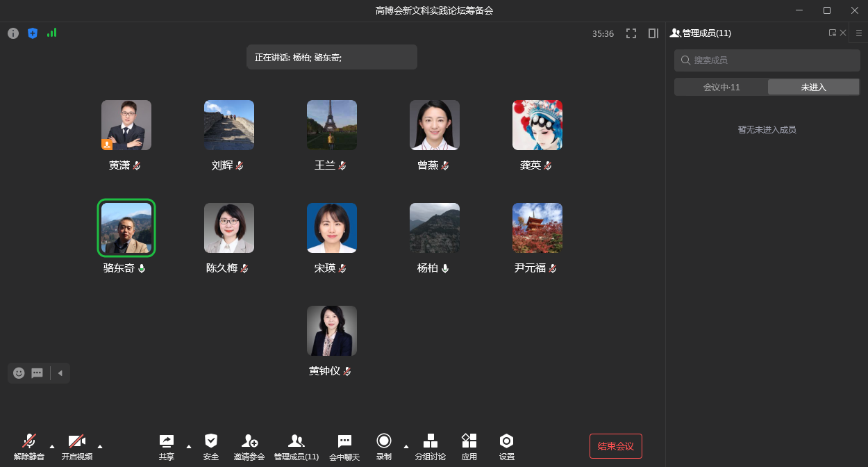The height and width of the screenshot is (467, 868).
Task: Turn on camera with 开启视频
Action: (77, 447)
